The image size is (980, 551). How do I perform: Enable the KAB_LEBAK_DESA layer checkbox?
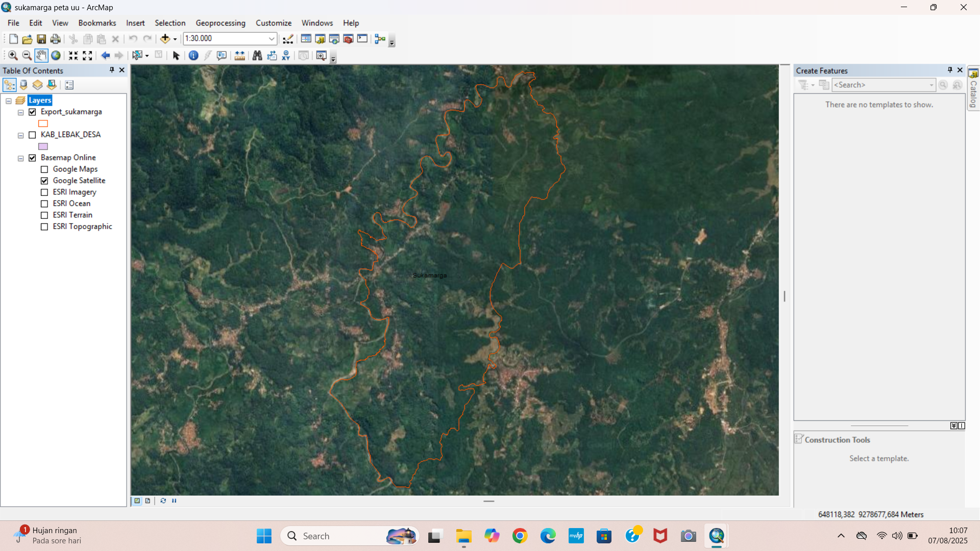(x=32, y=135)
